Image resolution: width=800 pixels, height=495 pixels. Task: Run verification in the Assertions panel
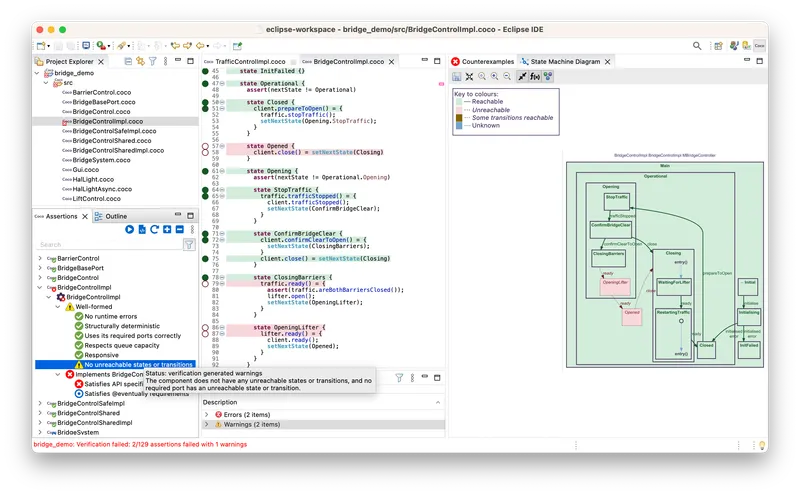[130, 230]
